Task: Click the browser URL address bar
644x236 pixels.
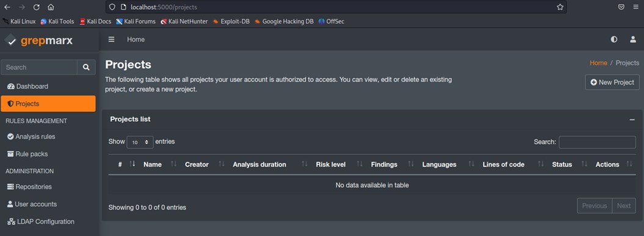Action: pos(336,7)
